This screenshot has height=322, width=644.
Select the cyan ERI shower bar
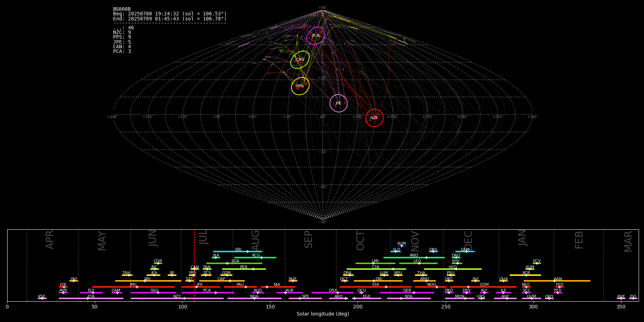238,252
